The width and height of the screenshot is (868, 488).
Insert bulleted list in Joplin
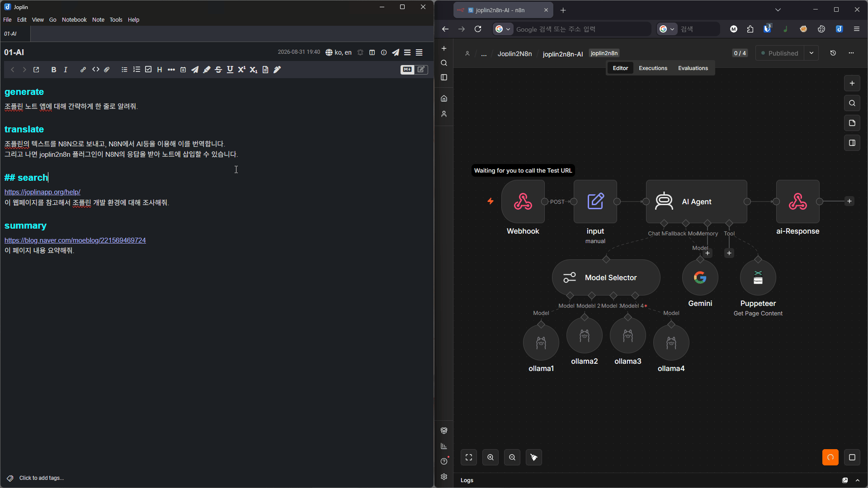124,70
